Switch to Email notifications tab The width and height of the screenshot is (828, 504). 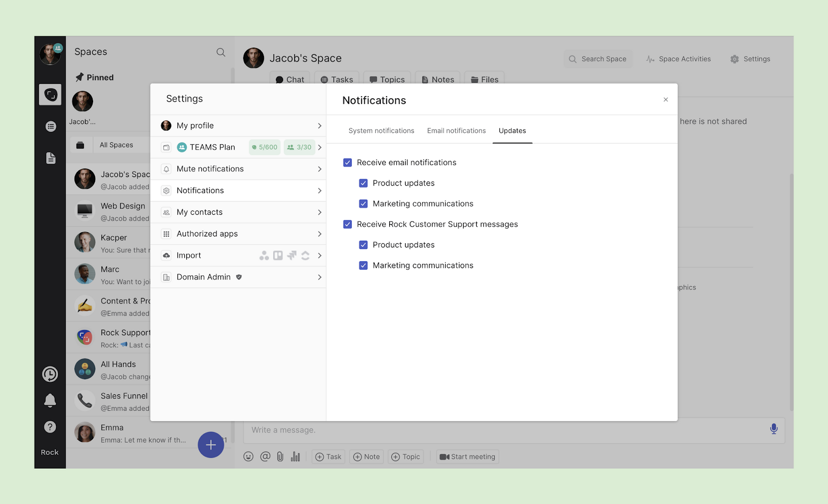(x=456, y=131)
